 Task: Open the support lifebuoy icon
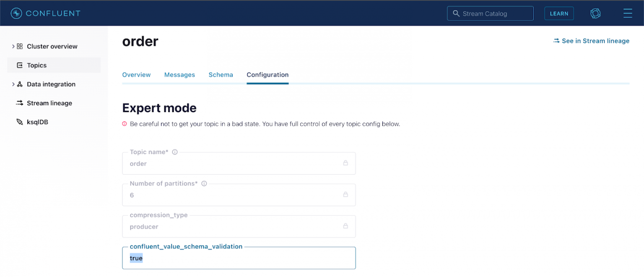[595, 13]
